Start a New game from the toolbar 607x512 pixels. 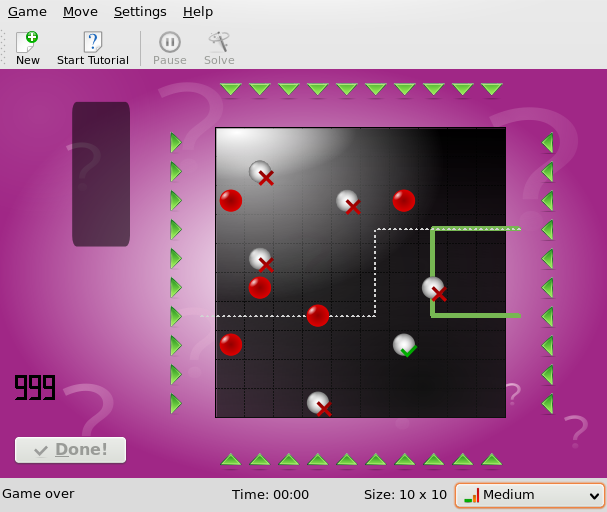point(27,48)
